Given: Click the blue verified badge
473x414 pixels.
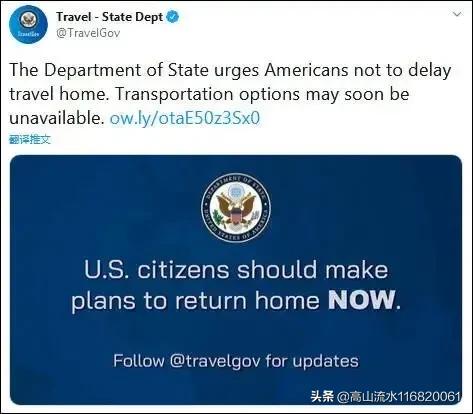Looking at the screenshot, I should 173,17.
